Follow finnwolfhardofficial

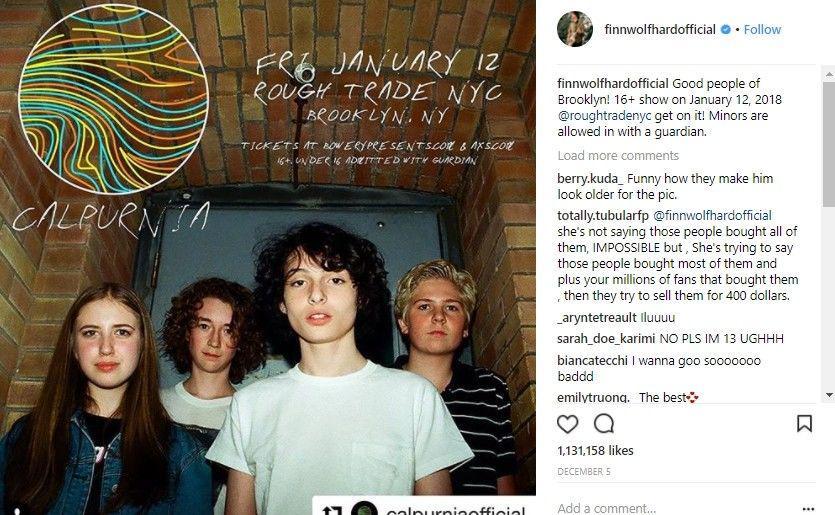762,29
